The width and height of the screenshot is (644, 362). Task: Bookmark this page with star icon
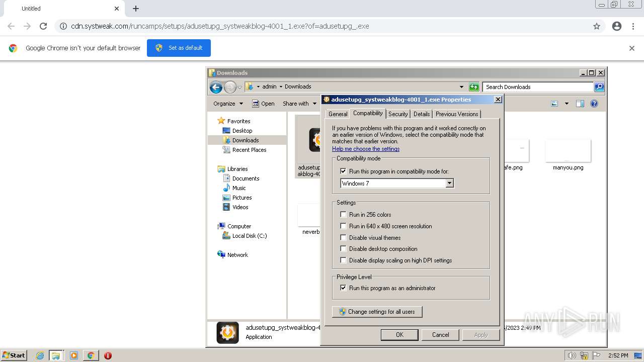click(597, 26)
